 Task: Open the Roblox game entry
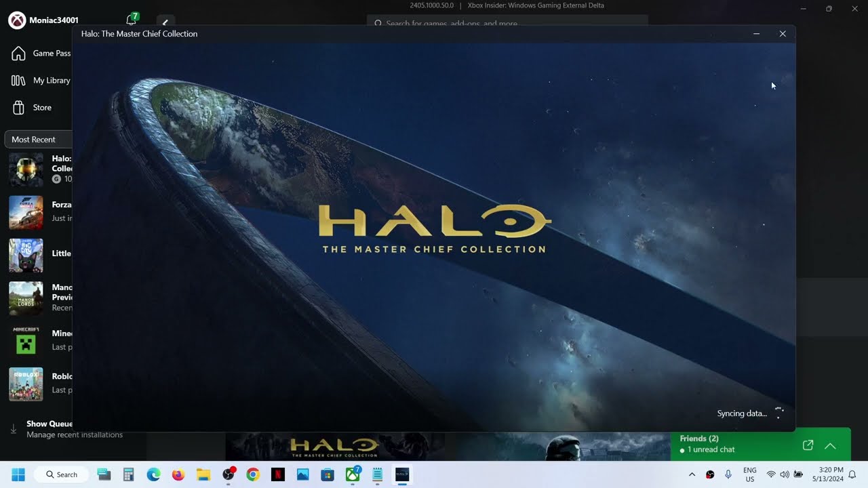tap(40, 384)
